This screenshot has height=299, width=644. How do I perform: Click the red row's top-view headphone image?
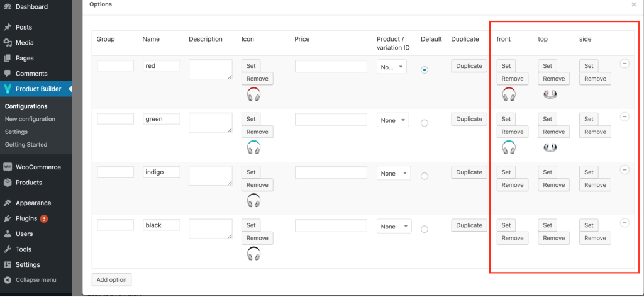tap(551, 94)
